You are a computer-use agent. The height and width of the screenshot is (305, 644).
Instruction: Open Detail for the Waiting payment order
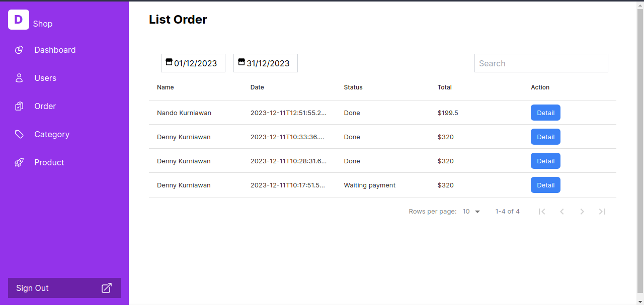tap(545, 185)
